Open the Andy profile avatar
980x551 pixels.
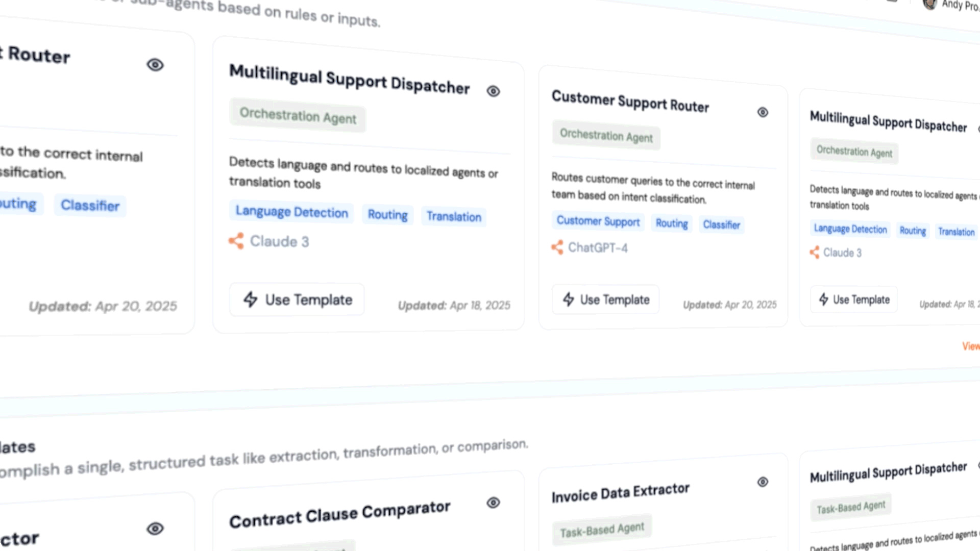[930, 4]
